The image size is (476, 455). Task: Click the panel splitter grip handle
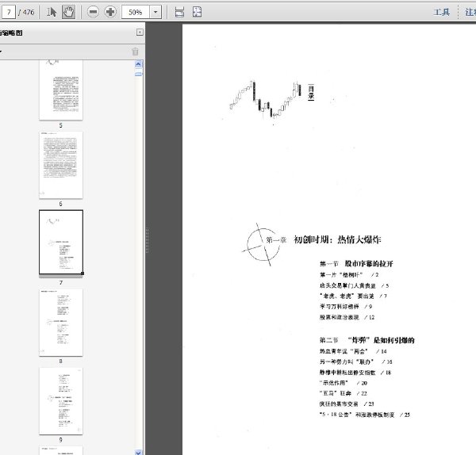[147, 240]
